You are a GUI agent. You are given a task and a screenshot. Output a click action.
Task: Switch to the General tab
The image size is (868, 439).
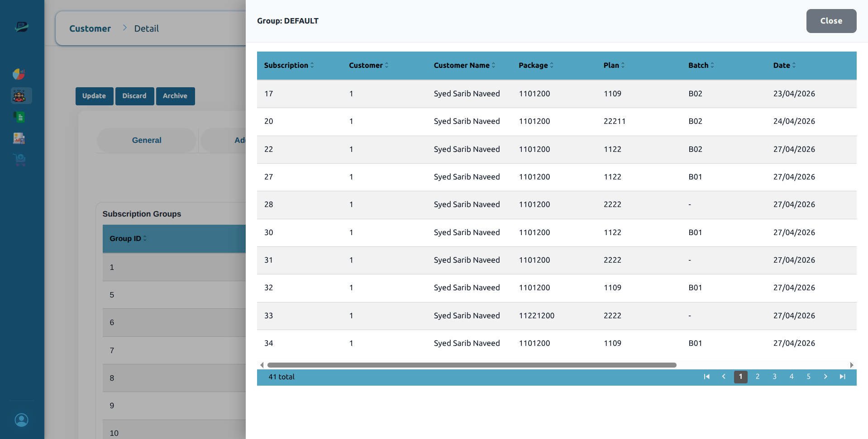click(x=147, y=140)
